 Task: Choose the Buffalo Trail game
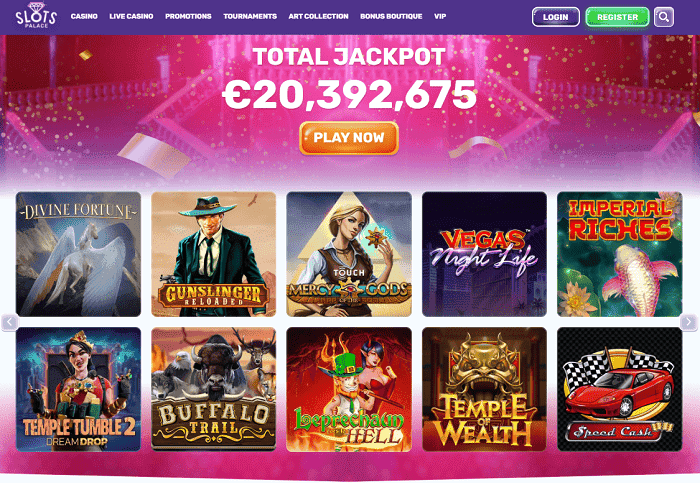214,389
